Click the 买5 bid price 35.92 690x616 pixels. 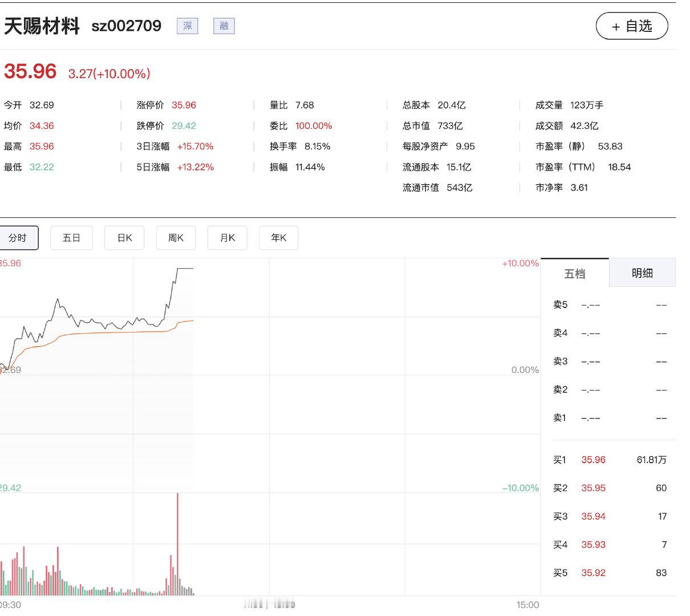pyautogui.click(x=593, y=573)
